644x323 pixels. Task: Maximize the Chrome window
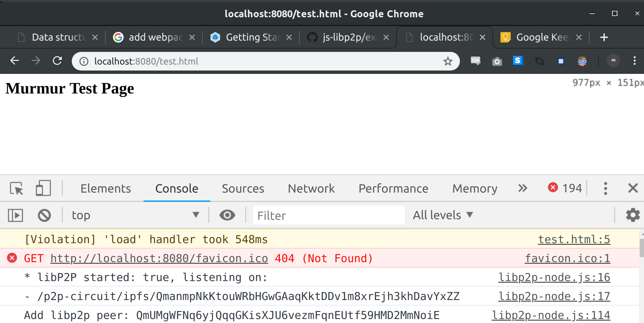click(615, 13)
